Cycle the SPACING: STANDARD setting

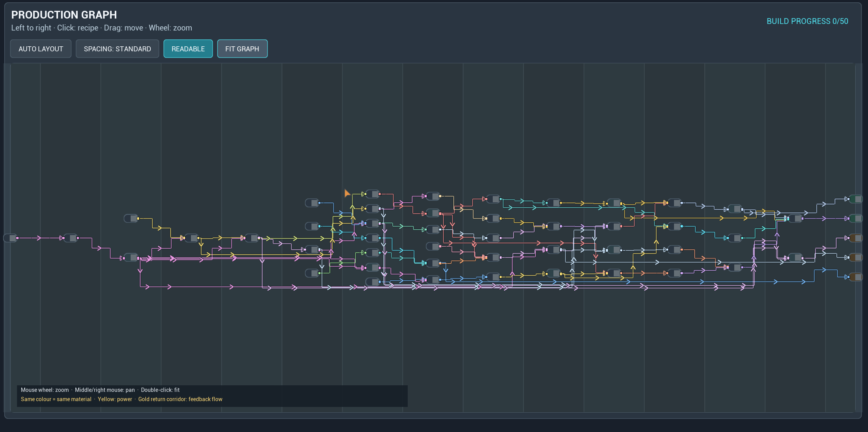(117, 49)
